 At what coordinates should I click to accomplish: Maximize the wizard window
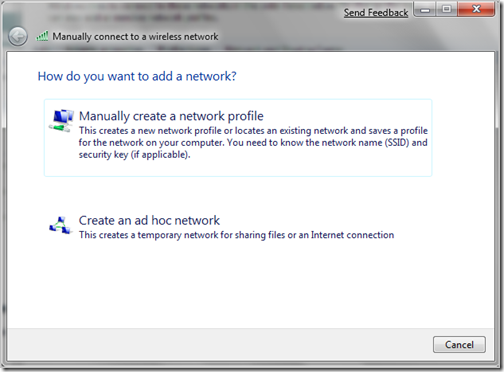pyautogui.click(x=447, y=9)
